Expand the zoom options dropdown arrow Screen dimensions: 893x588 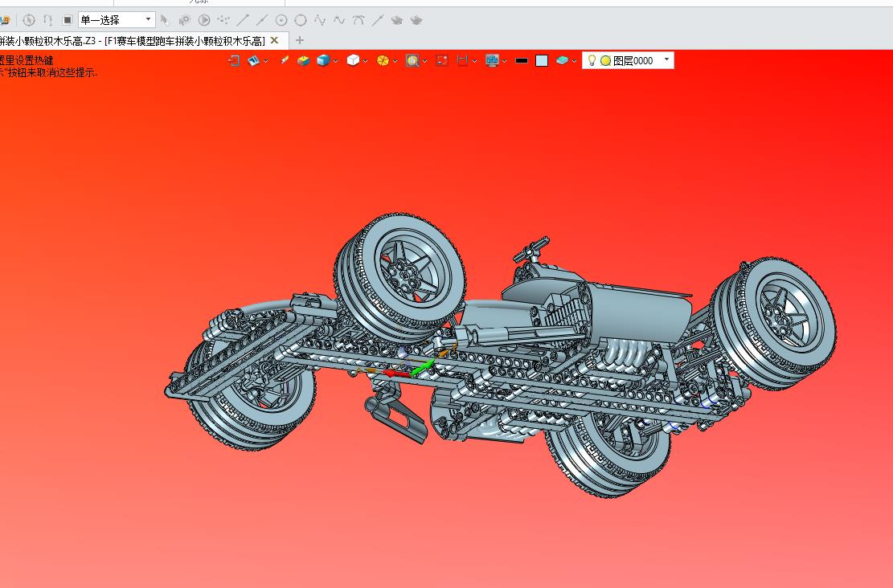(425, 61)
